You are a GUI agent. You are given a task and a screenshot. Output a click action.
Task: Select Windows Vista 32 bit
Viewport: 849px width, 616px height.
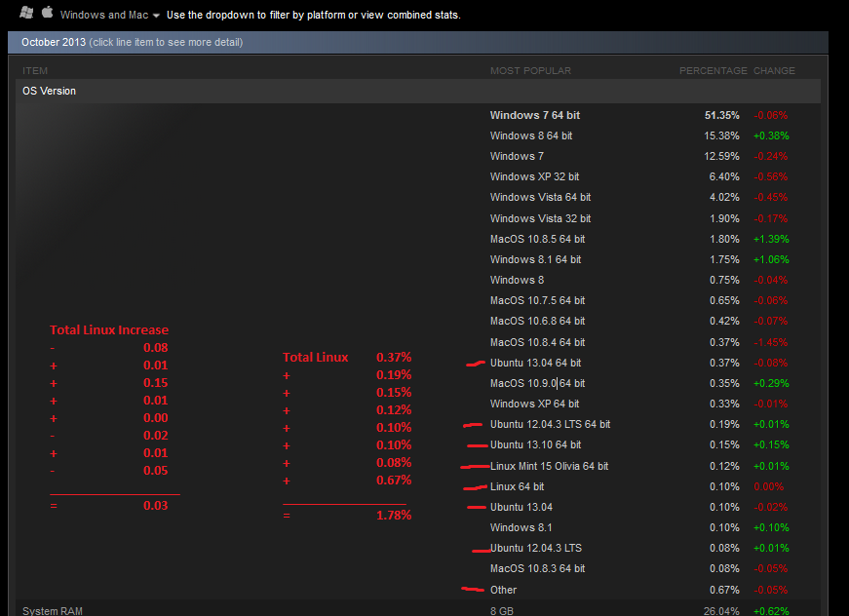coord(540,218)
